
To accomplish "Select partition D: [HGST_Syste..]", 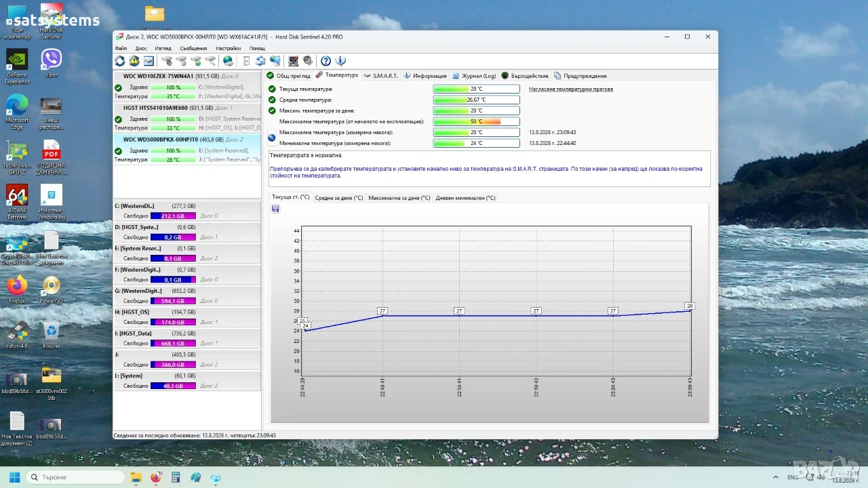I will pyautogui.click(x=186, y=232).
